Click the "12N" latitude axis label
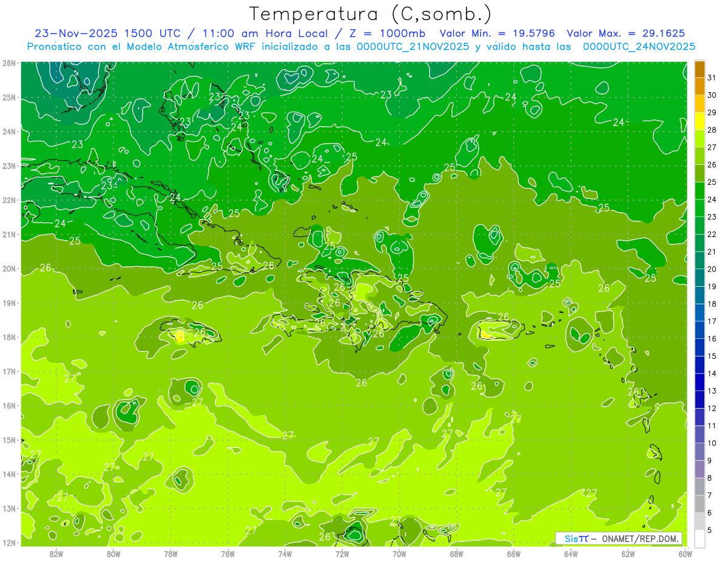 coord(9,543)
